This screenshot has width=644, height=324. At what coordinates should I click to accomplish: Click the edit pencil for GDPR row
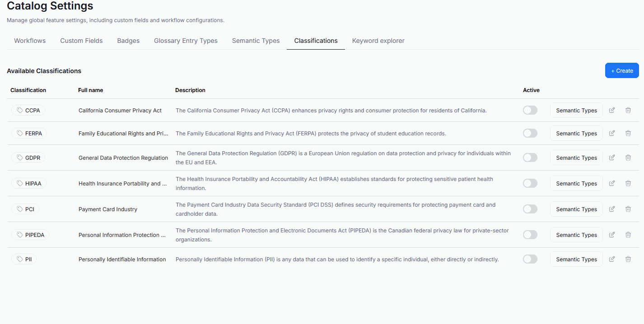point(612,157)
